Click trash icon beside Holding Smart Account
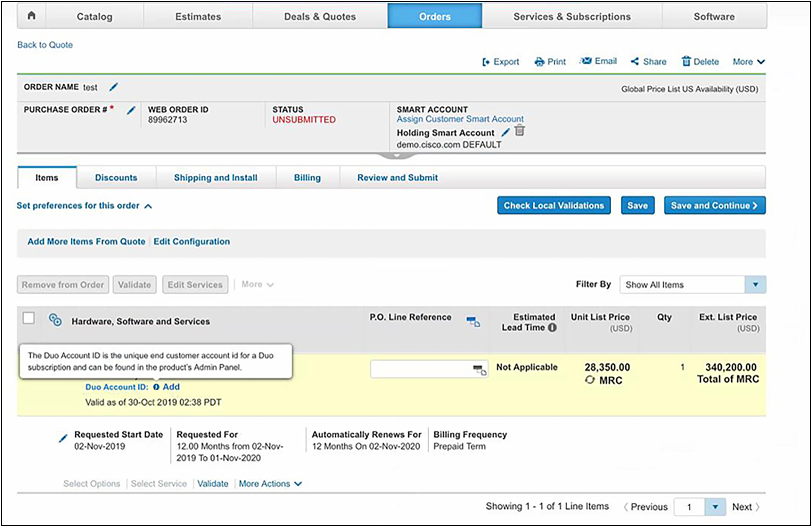 (520, 131)
